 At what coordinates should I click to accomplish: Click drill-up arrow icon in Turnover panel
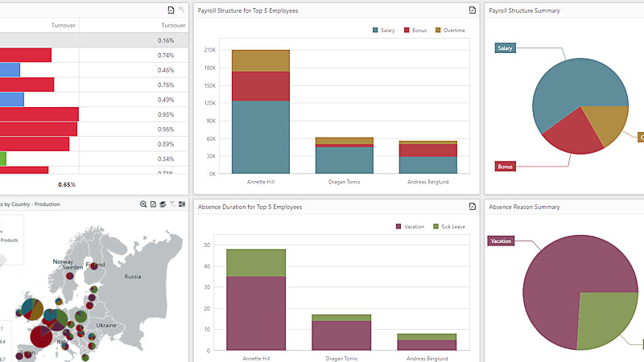[182, 10]
